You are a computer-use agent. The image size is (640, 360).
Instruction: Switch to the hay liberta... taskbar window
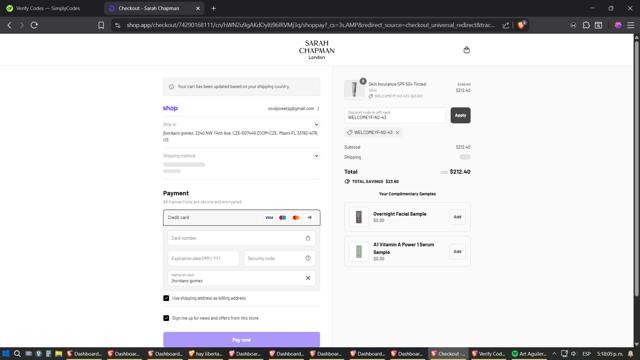[206, 353]
